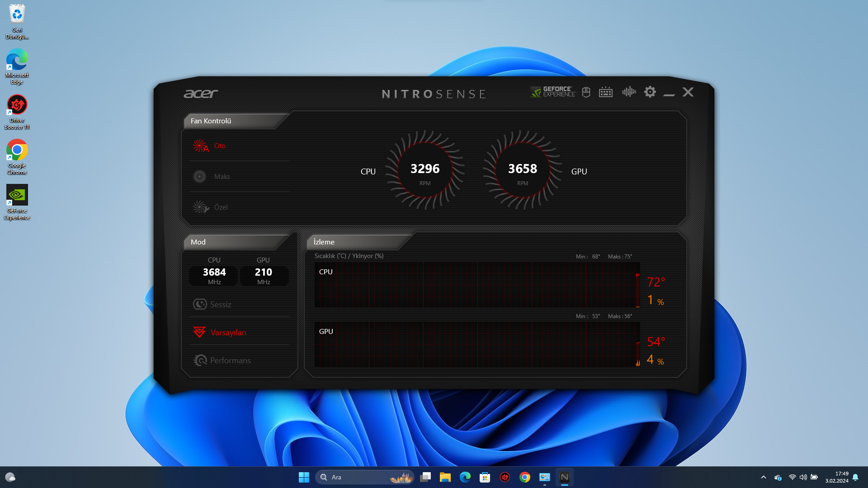
Task: Click the GPU 210 MHz frequency readout
Action: point(264,276)
